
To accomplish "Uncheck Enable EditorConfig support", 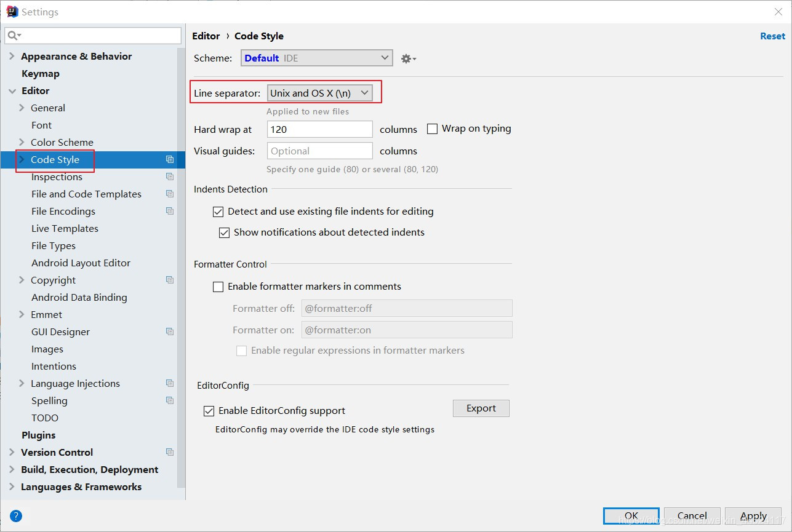I will click(x=209, y=411).
